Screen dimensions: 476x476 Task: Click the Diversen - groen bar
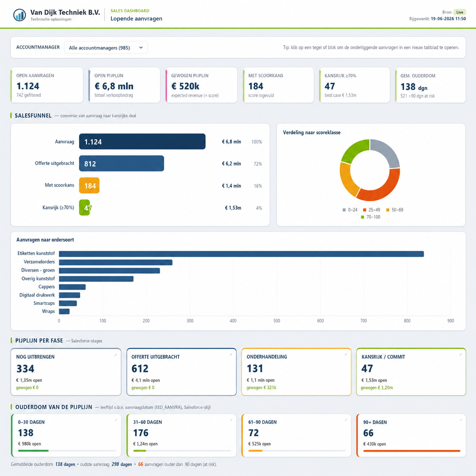click(x=109, y=271)
